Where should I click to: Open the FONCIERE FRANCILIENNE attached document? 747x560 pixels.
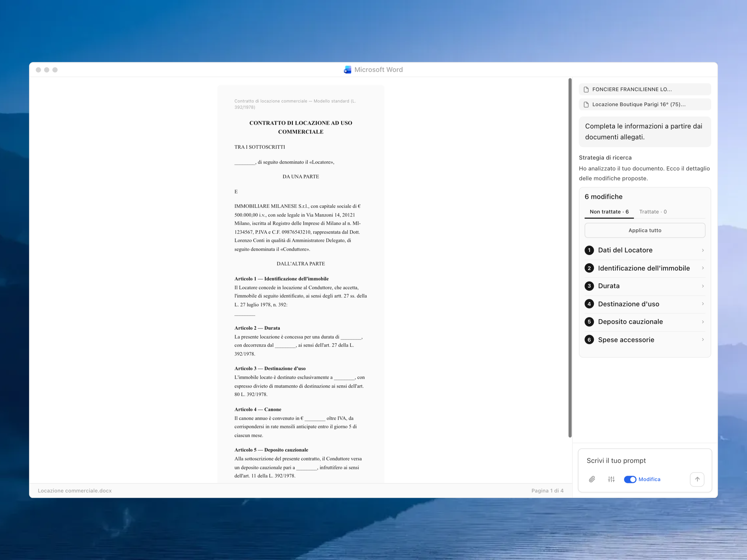645,90
